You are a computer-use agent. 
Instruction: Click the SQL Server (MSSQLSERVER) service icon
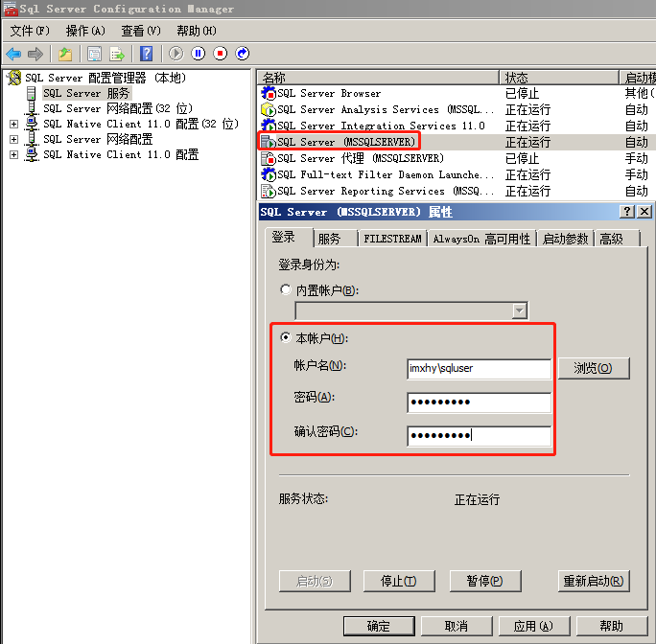[x=269, y=142]
